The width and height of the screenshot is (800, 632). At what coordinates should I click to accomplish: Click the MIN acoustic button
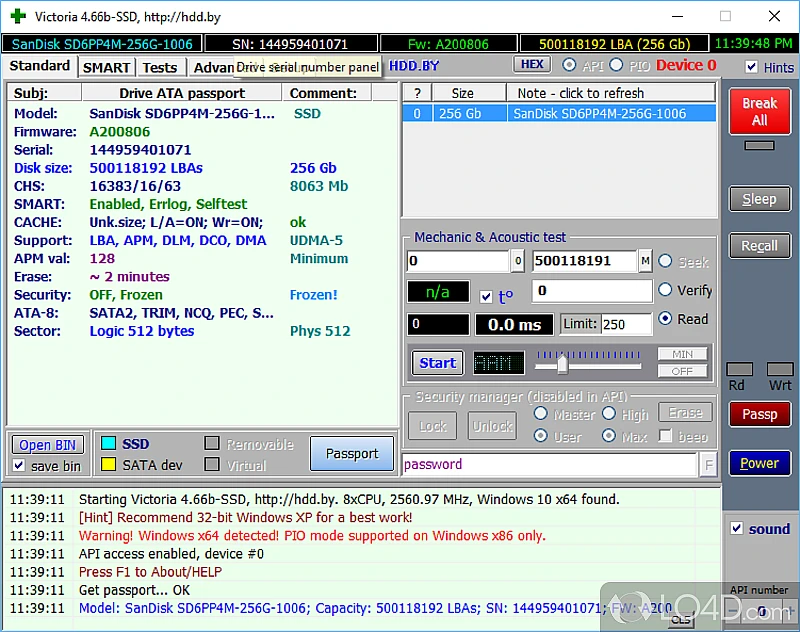click(x=682, y=354)
